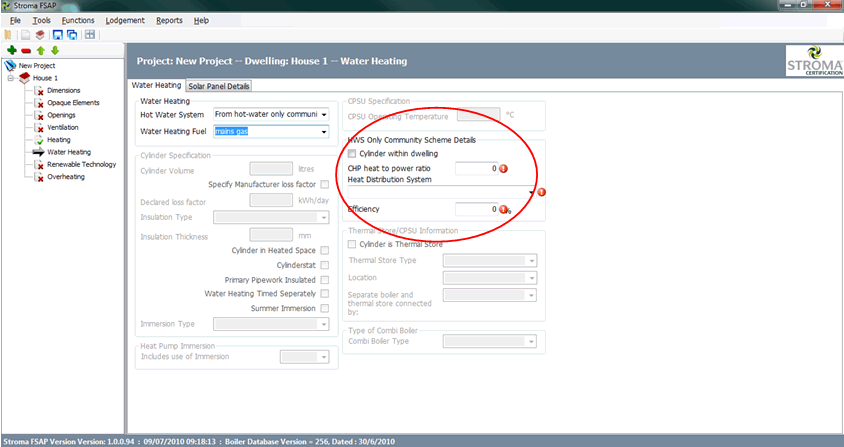The width and height of the screenshot is (844, 447).
Task: Open the Thermal Store Type dropdown
Action: coord(490,261)
